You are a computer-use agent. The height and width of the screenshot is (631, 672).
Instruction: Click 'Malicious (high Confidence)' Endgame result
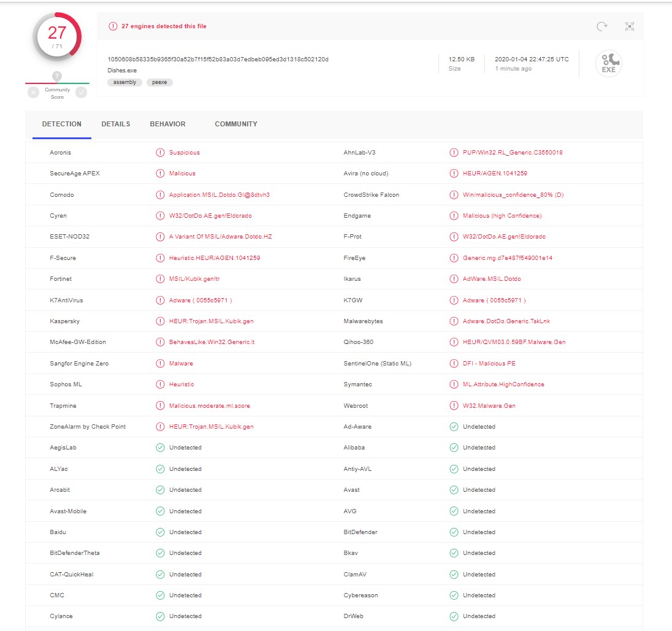pos(502,216)
